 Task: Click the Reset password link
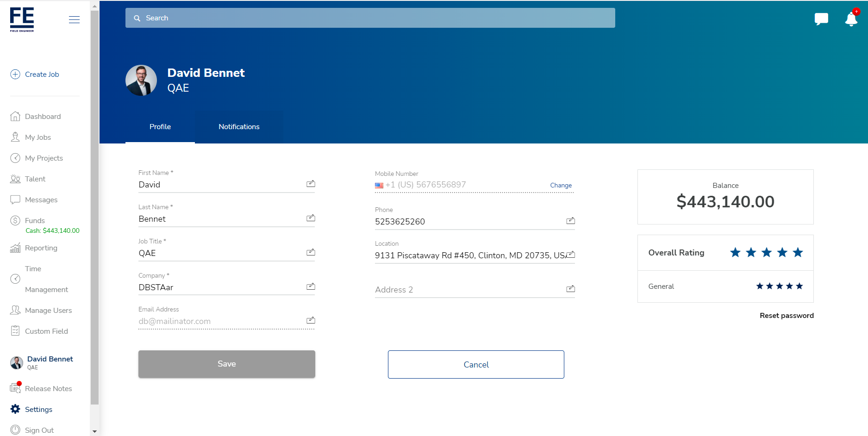[787, 316]
